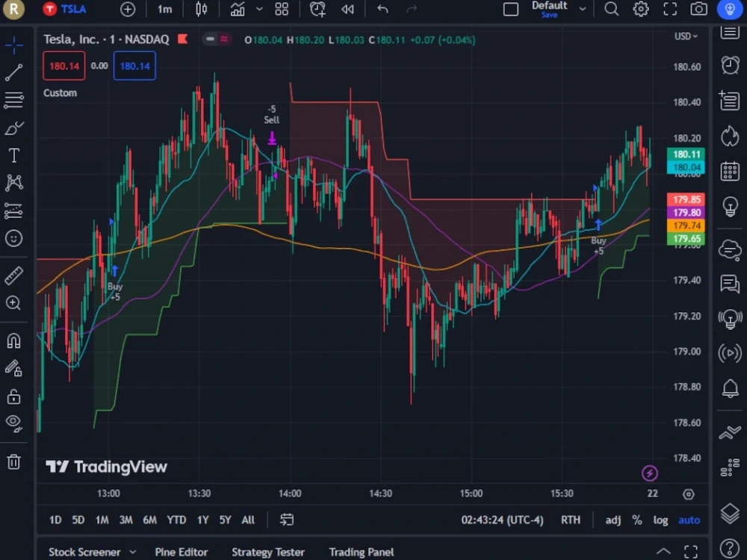Open the TSLA symbol search

[x=65, y=9]
